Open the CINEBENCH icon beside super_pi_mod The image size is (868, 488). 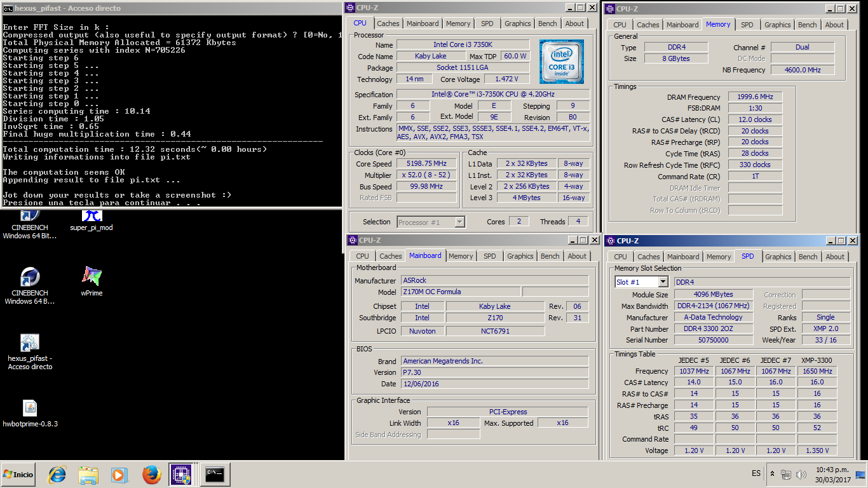(x=30, y=225)
